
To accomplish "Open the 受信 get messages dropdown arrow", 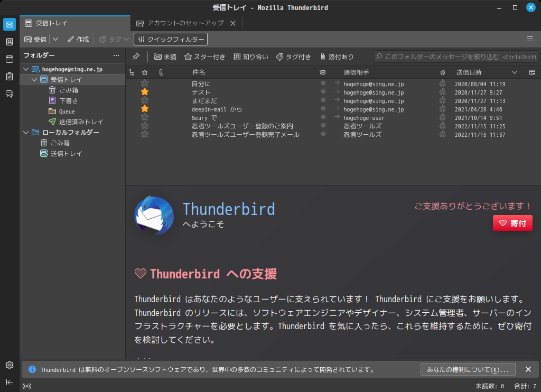I will coord(55,39).
